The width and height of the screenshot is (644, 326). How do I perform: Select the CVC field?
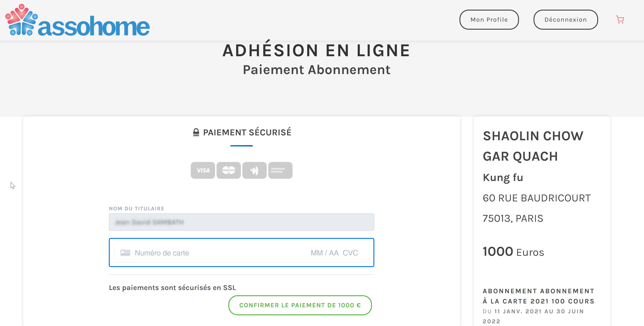coord(350,253)
